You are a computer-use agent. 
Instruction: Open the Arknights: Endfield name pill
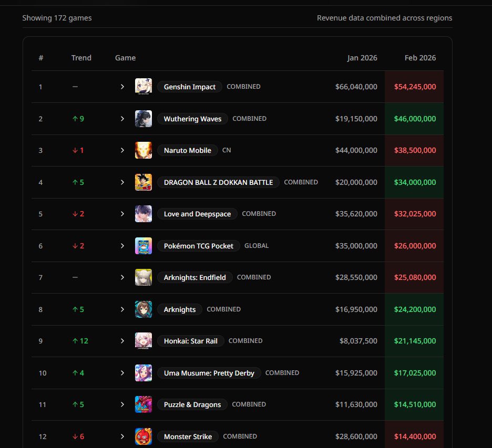pos(194,277)
